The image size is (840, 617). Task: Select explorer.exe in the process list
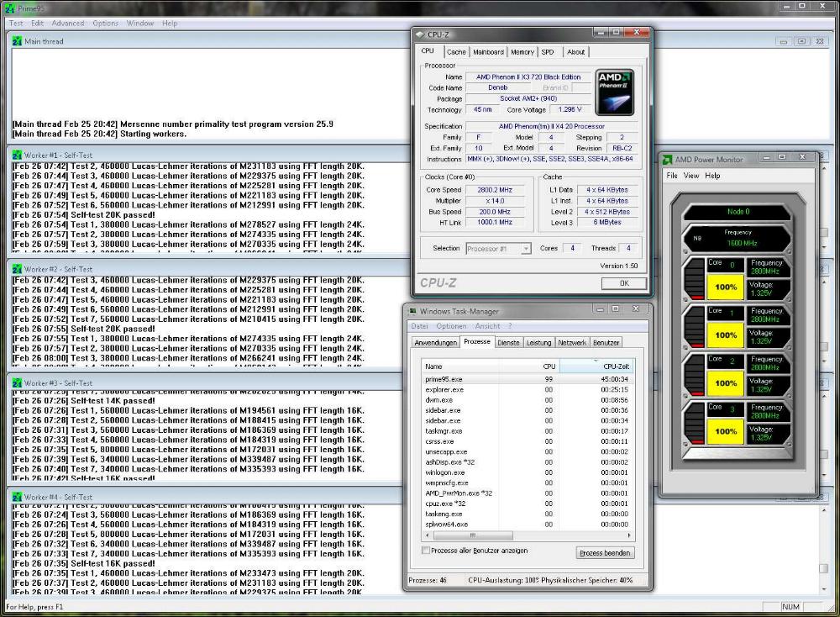click(x=528, y=390)
